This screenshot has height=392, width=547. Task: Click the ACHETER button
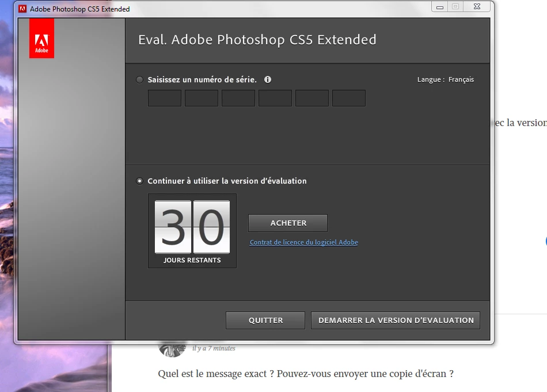point(288,223)
